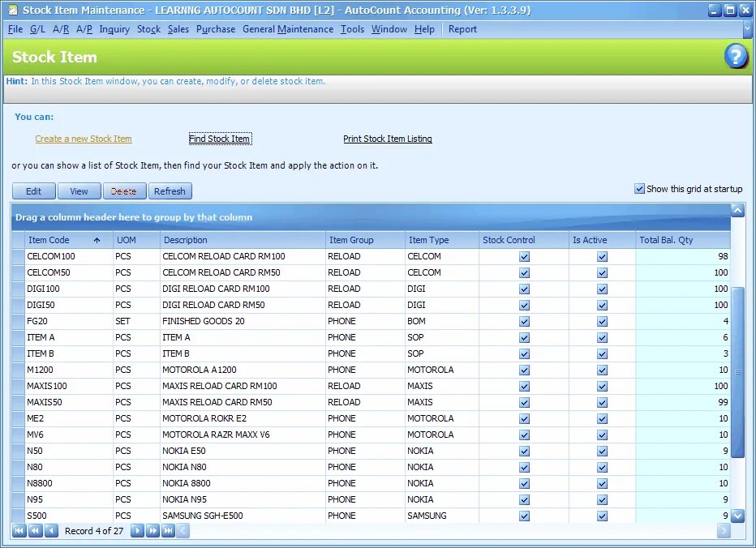Open Create a new Stock Item link

(83, 139)
